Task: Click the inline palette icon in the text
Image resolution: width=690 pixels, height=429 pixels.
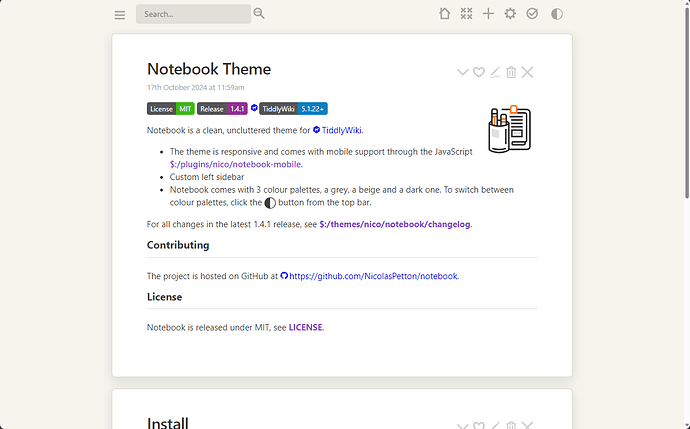Action: pos(270,203)
